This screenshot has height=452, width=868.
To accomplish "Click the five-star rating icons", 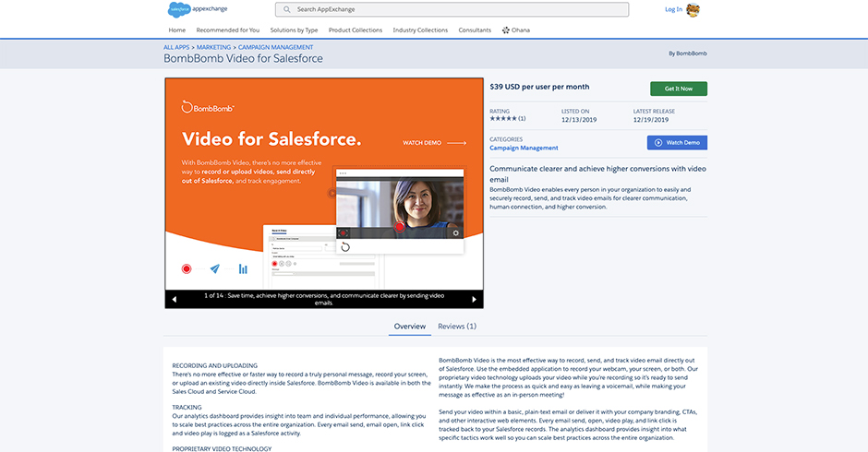I will coord(503,118).
